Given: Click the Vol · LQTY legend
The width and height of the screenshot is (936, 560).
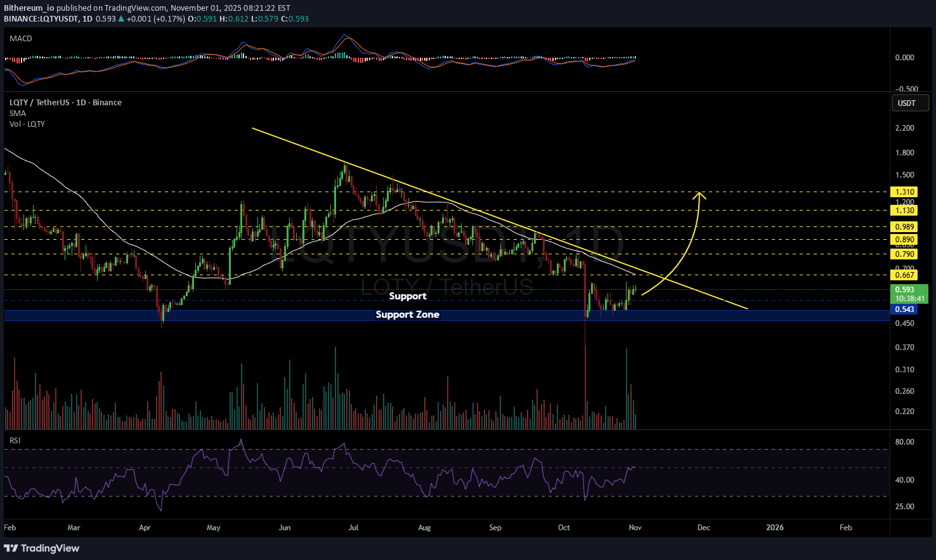Looking at the screenshot, I should click(27, 124).
